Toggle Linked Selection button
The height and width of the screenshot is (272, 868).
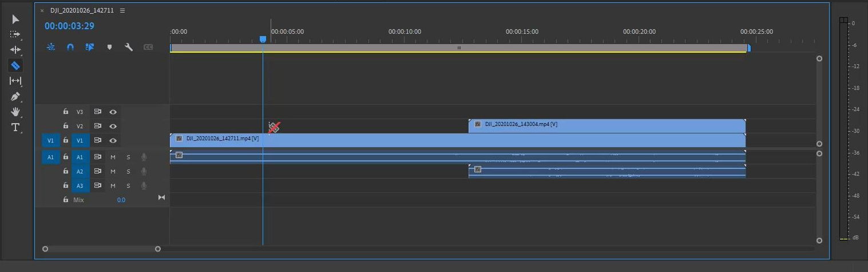pyautogui.click(x=90, y=47)
